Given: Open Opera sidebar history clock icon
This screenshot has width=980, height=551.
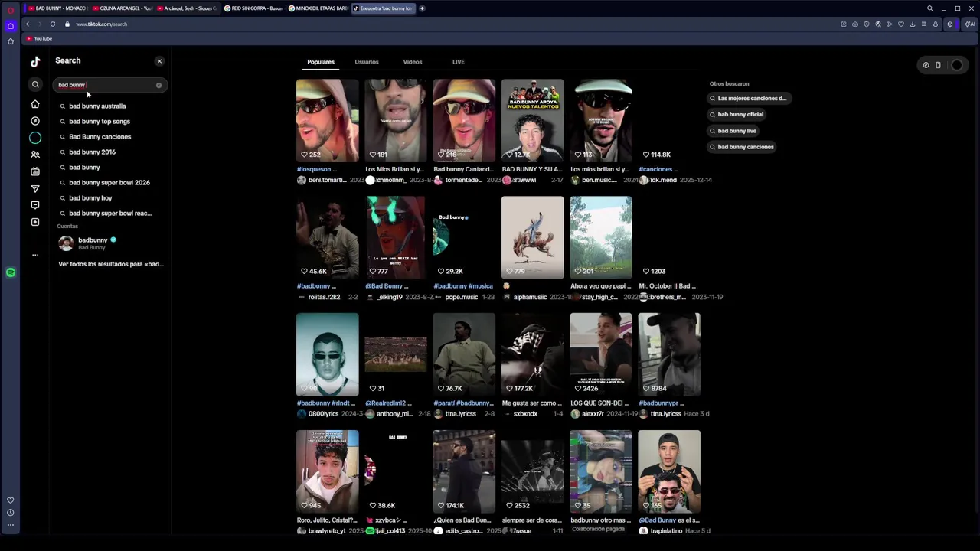Looking at the screenshot, I should (x=11, y=513).
